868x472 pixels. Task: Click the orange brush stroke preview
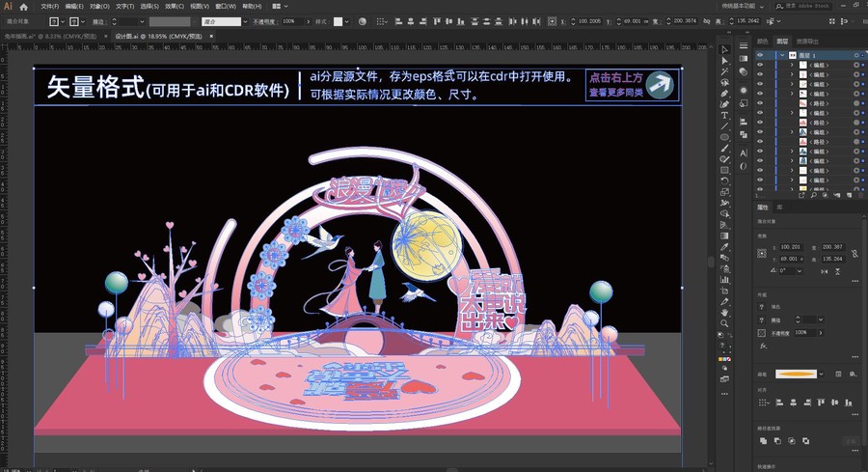pyautogui.click(x=796, y=374)
